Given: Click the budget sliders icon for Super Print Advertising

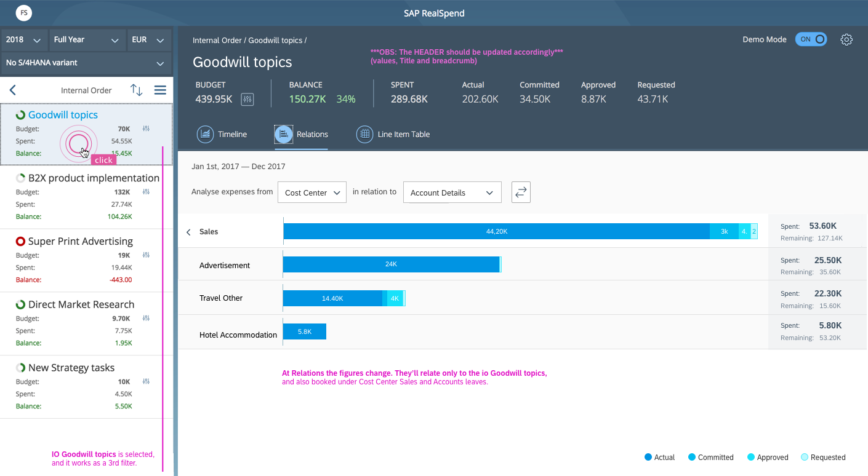Looking at the screenshot, I should tap(146, 255).
